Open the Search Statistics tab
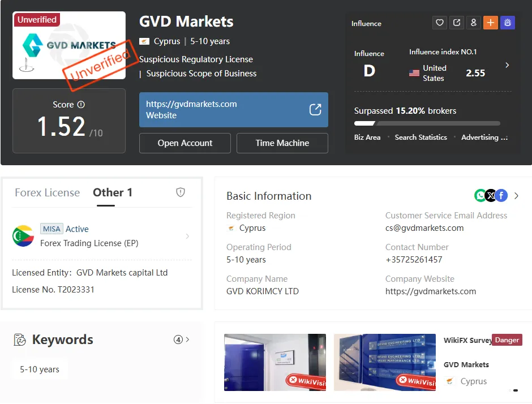The image size is (532, 404). click(421, 137)
